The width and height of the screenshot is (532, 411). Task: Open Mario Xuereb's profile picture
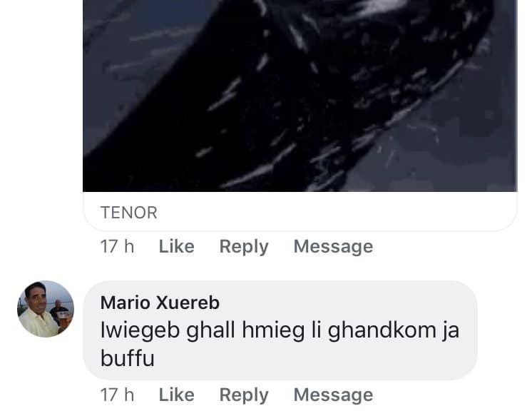pos(46,309)
